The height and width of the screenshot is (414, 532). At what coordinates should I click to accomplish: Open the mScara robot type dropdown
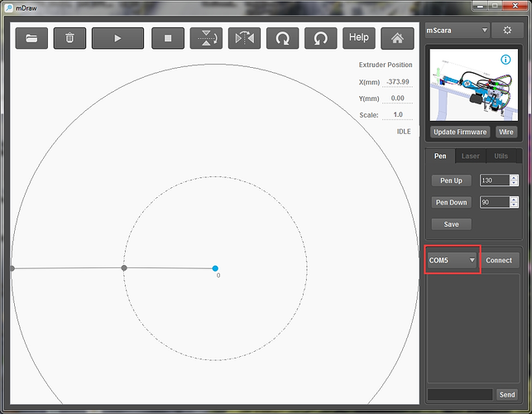457,31
